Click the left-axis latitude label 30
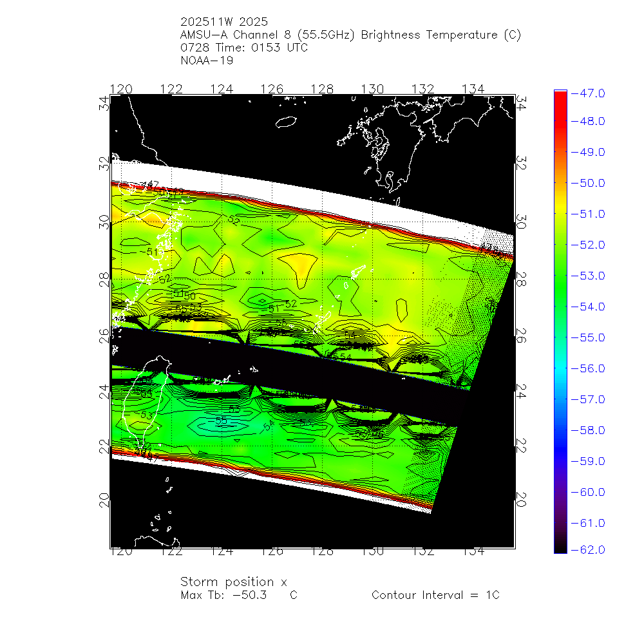Screen dimensions: 644x644 click(104, 222)
